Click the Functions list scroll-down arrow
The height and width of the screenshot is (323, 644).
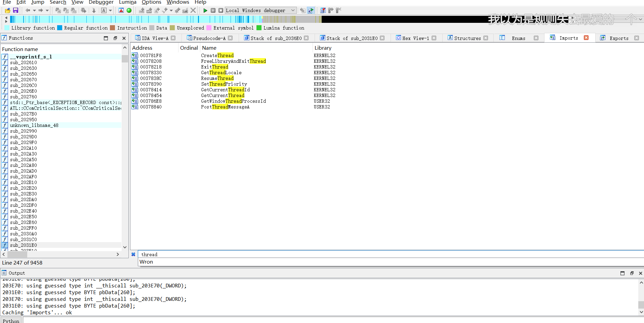tap(125, 247)
